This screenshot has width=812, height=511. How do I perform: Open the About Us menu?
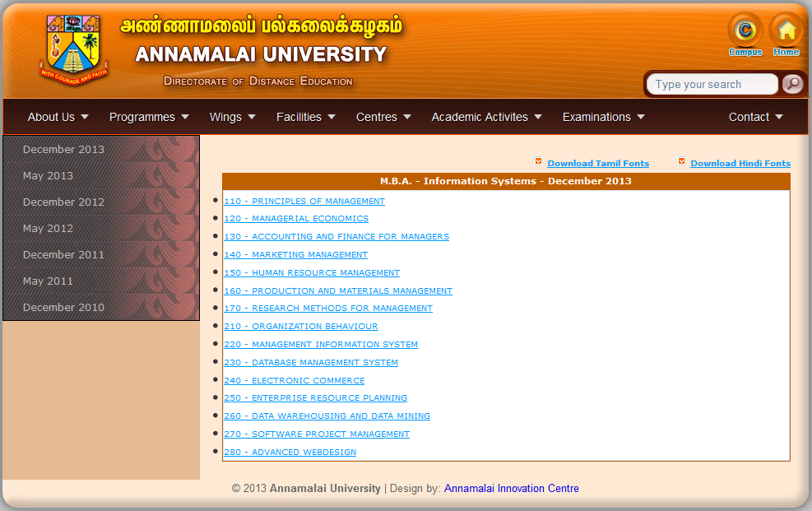(x=51, y=117)
